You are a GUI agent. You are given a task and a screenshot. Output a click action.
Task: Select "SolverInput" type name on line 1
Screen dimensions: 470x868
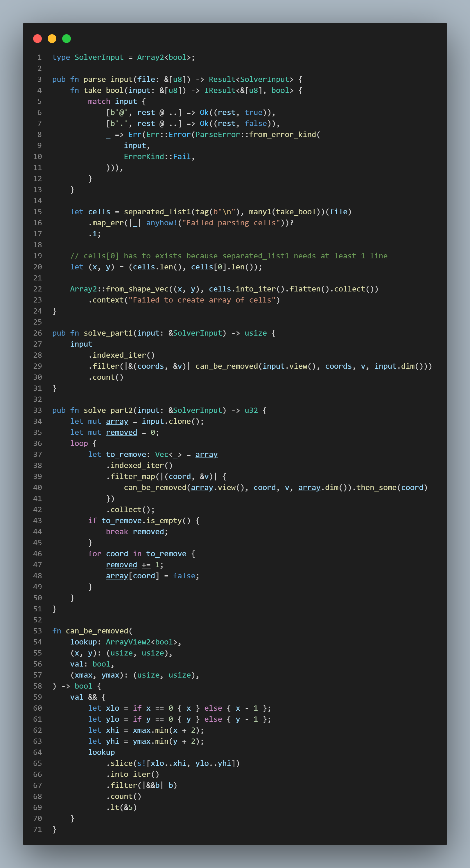(99, 57)
